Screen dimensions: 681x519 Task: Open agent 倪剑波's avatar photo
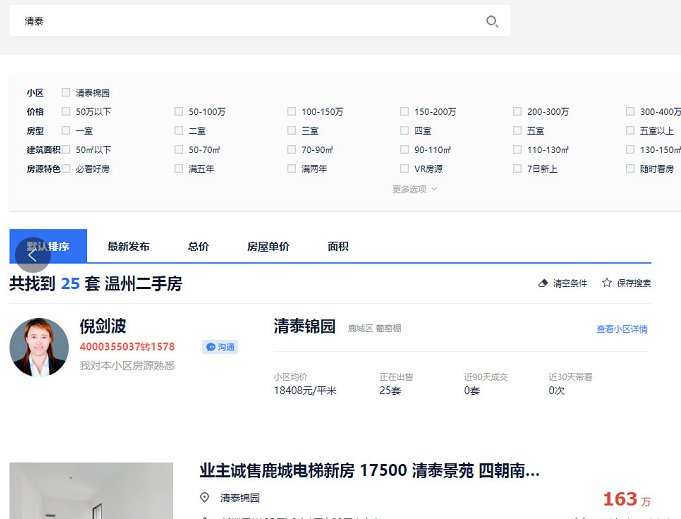(39, 347)
